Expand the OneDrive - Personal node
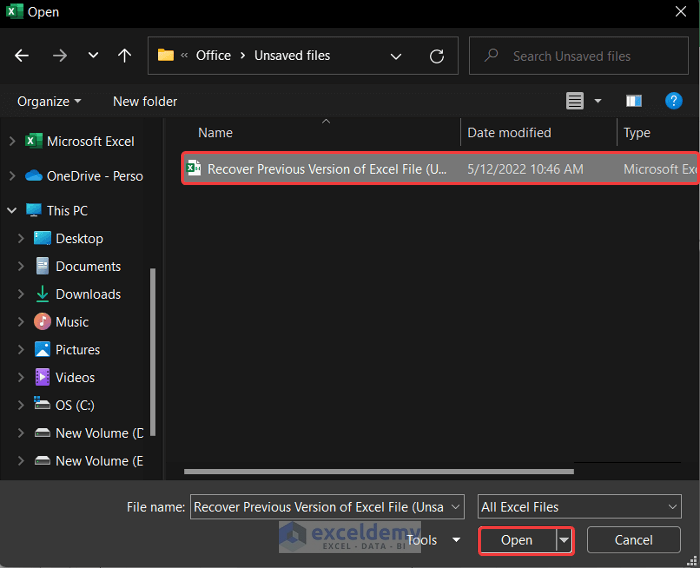 [x=12, y=176]
